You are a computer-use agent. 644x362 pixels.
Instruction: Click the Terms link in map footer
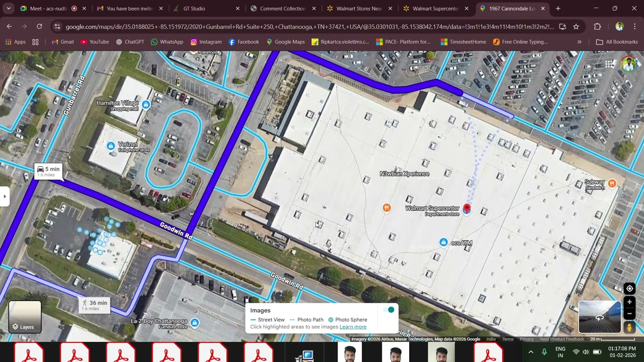[x=508, y=339]
